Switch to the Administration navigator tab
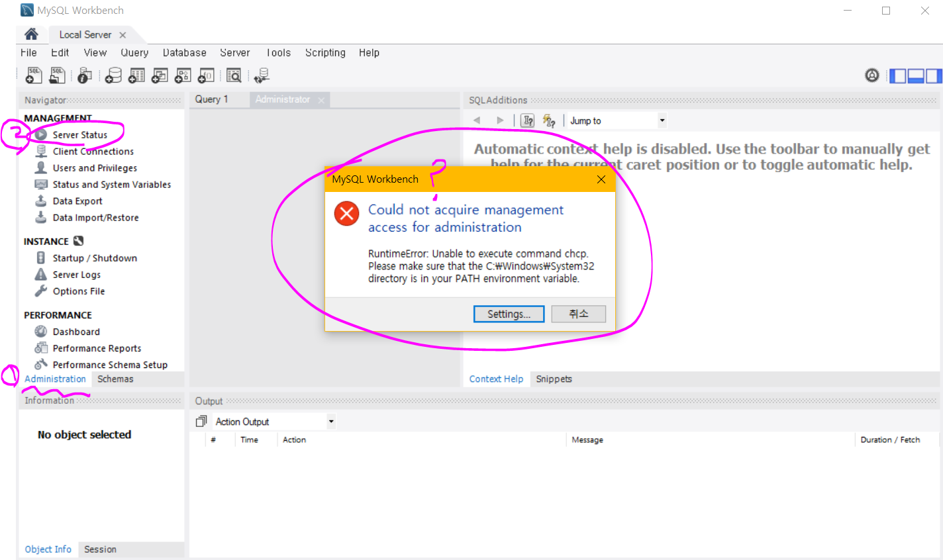 (55, 379)
